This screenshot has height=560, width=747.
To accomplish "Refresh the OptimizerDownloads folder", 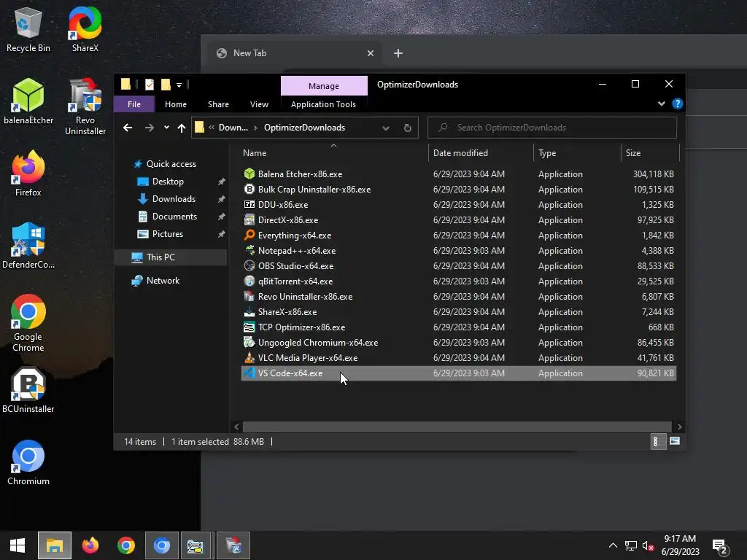I will tap(407, 128).
